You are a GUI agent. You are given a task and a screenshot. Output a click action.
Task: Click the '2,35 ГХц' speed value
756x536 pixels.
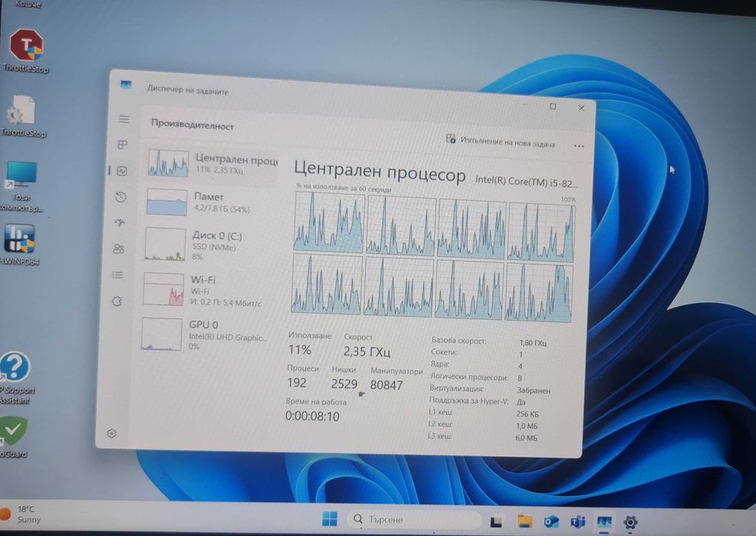(367, 351)
